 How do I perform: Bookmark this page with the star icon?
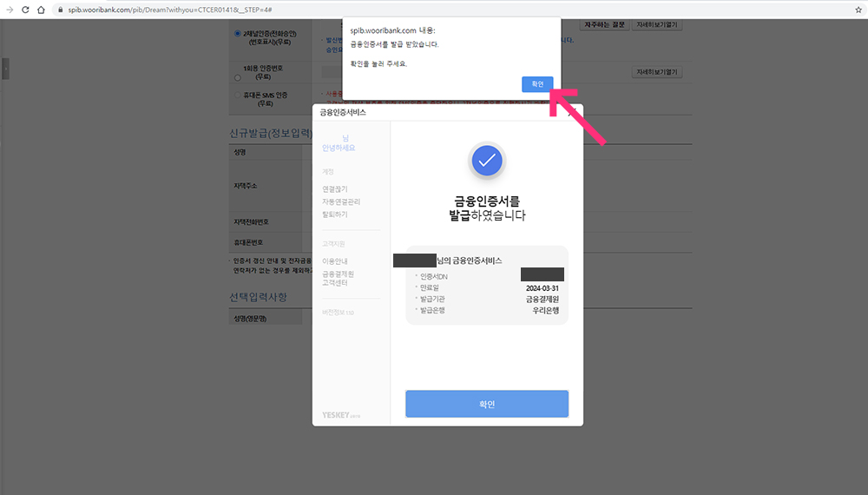pos(858,10)
